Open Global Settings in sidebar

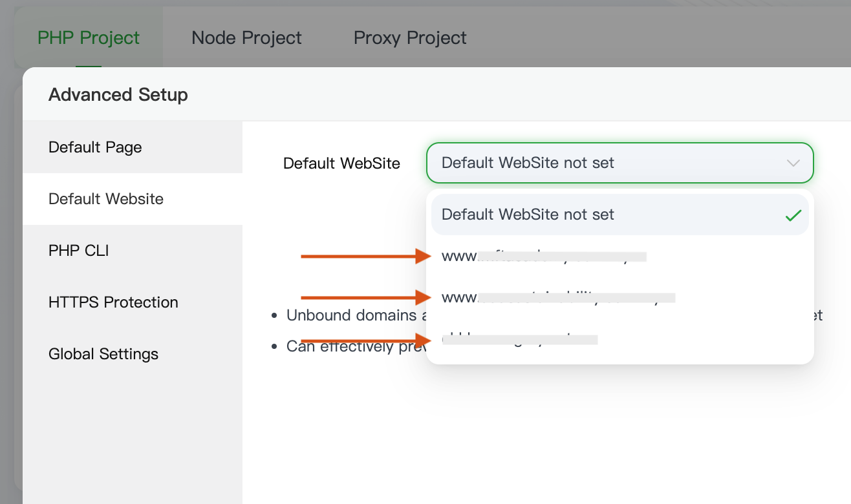pos(103,354)
